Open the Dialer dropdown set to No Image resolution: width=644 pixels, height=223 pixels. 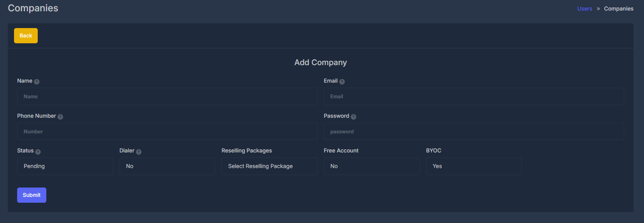click(x=167, y=166)
